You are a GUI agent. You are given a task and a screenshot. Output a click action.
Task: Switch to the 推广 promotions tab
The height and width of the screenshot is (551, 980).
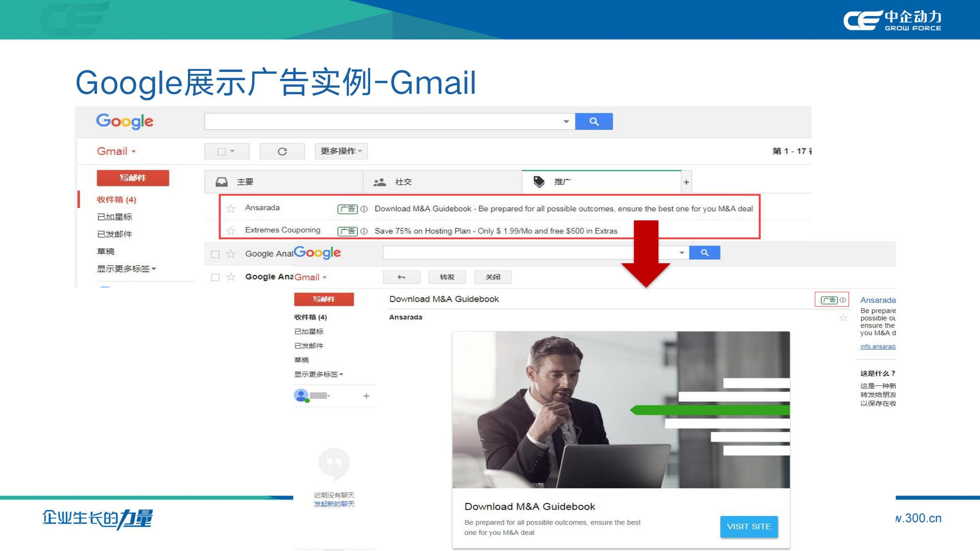(x=601, y=182)
